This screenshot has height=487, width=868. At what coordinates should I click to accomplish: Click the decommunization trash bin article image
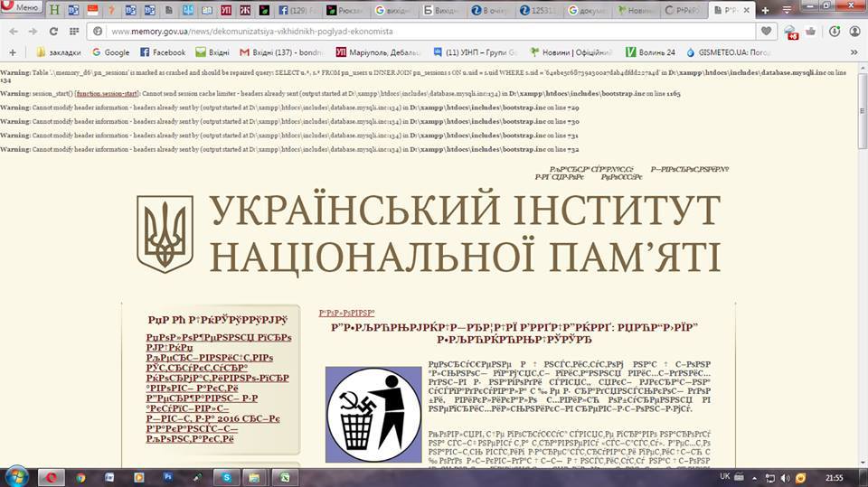(373, 415)
